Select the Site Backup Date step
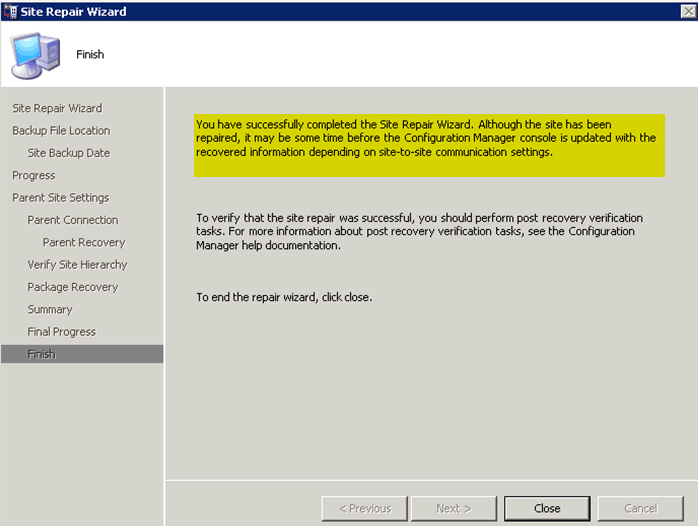This screenshot has width=698, height=526. (69, 153)
